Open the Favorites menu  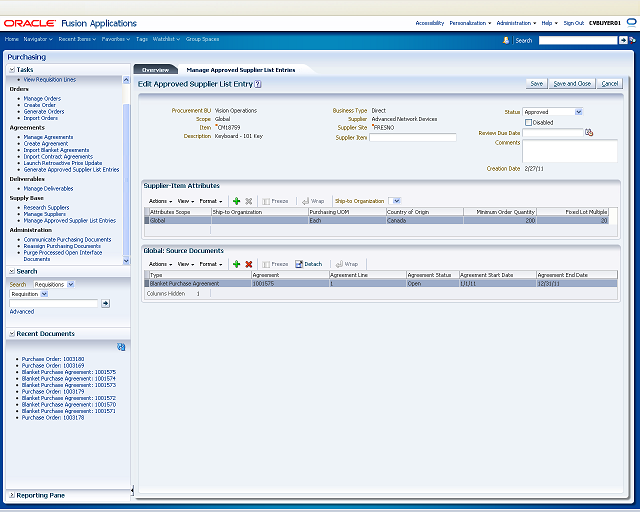116,39
